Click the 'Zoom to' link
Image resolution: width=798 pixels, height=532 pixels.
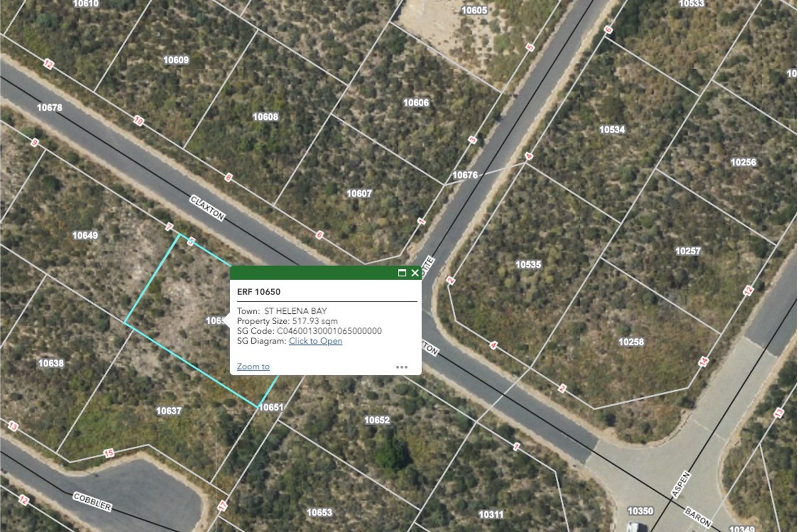coord(253,366)
